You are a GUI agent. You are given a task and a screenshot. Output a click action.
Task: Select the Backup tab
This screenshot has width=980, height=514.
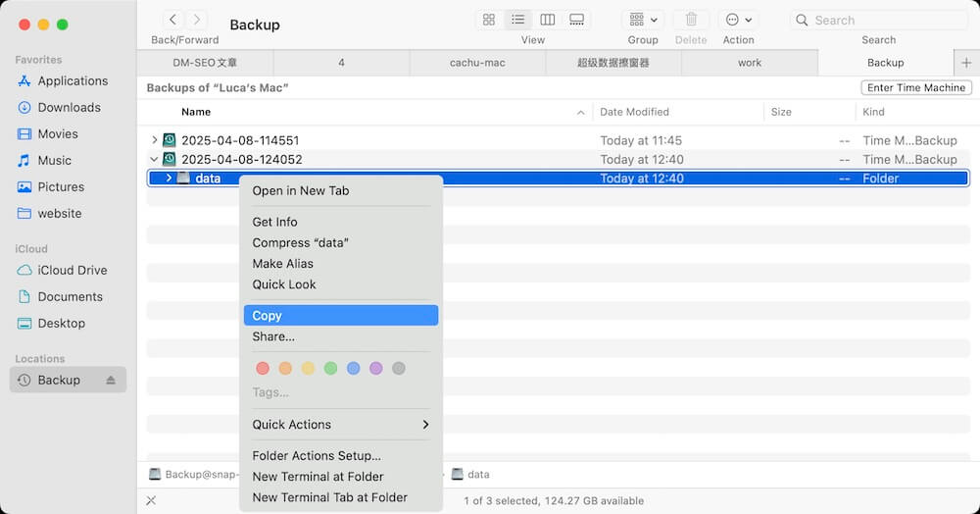[x=886, y=63]
